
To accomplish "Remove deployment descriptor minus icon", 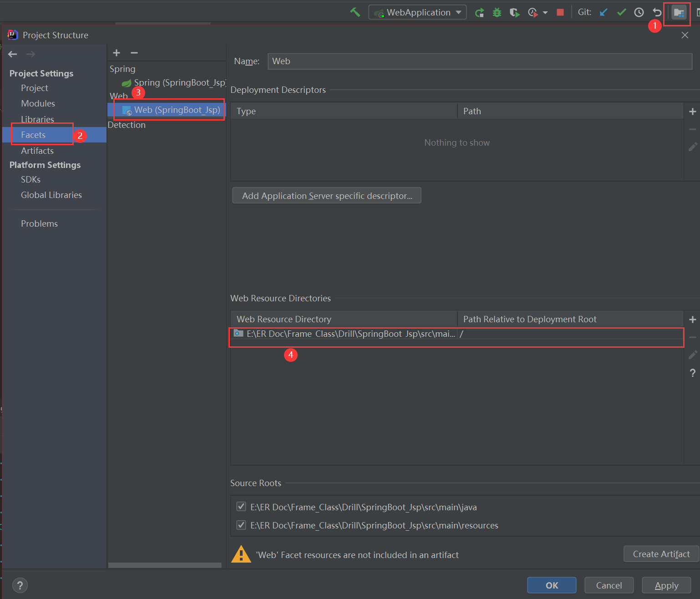I will click(x=692, y=129).
